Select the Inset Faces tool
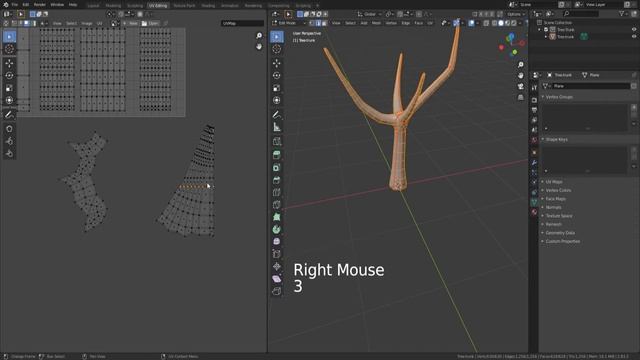 click(x=277, y=167)
